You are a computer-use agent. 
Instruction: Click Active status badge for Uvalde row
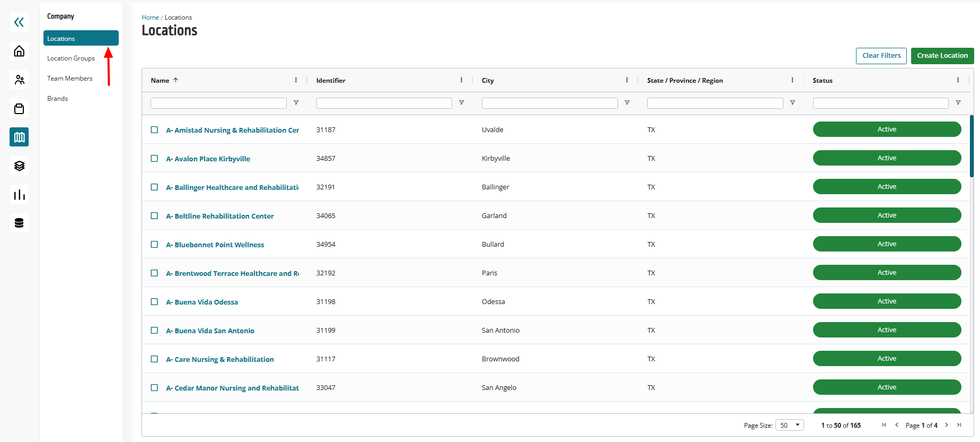[x=887, y=129]
